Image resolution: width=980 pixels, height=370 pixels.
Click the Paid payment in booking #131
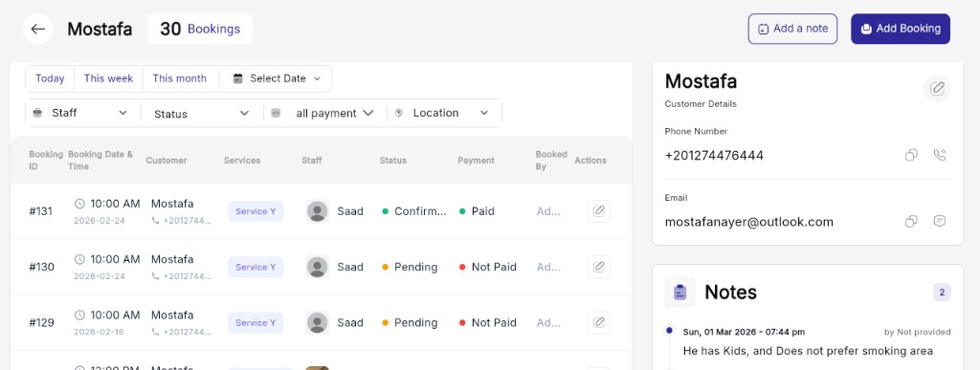pyautogui.click(x=477, y=211)
